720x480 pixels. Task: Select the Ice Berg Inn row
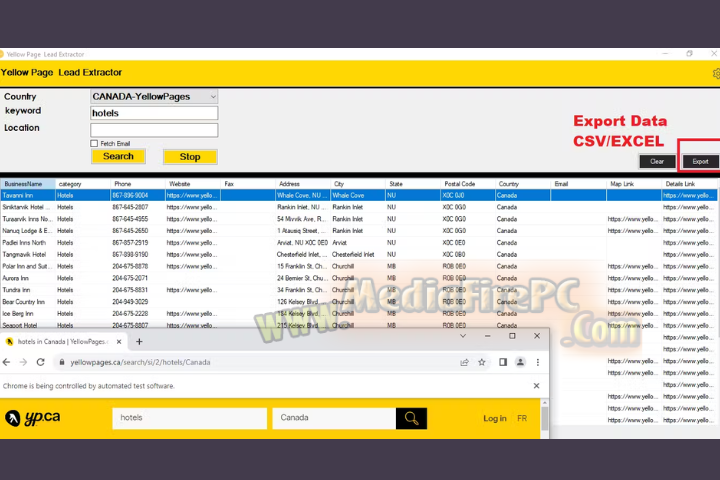pyautogui.click(x=358, y=314)
